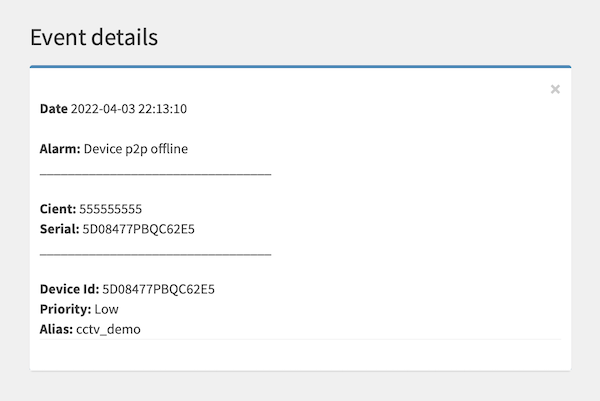Viewport: 600px width, 401px height.
Task: Click the Date label
Action: 54,108
